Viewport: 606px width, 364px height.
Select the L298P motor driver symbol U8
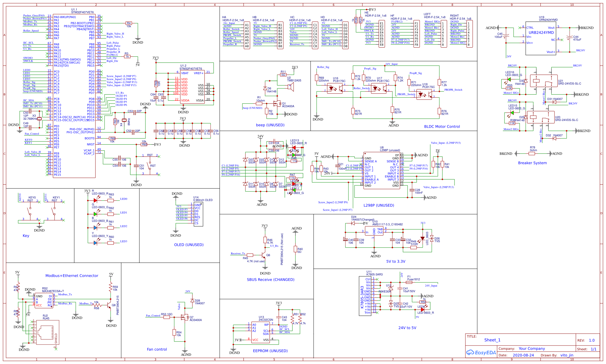tap(382, 170)
